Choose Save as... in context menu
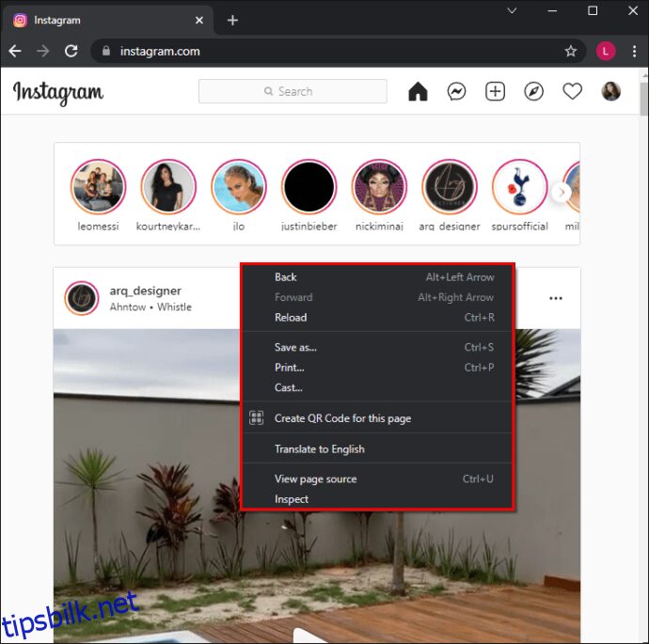This screenshot has width=649, height=644. (377, 348)
